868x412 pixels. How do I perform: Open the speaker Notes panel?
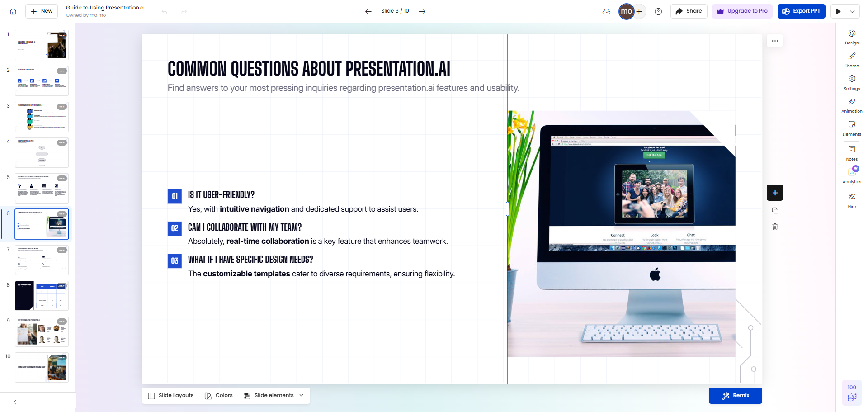852,152
